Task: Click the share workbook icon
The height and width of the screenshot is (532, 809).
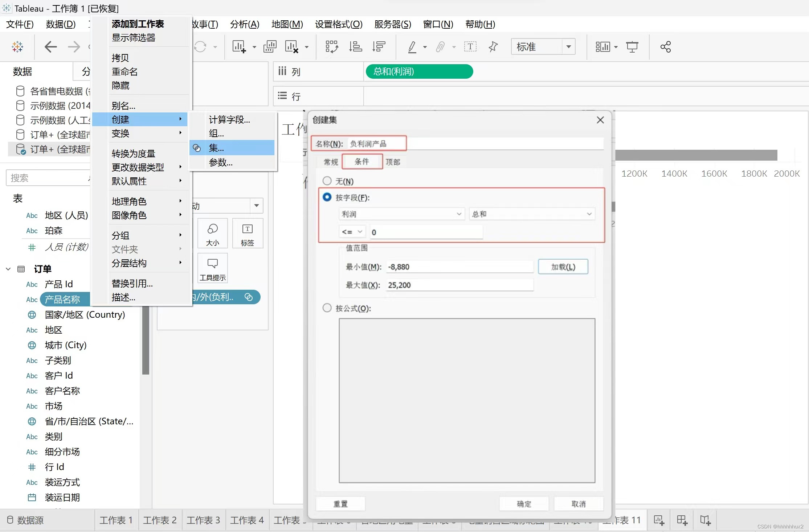Action: (x=665, y=47)
